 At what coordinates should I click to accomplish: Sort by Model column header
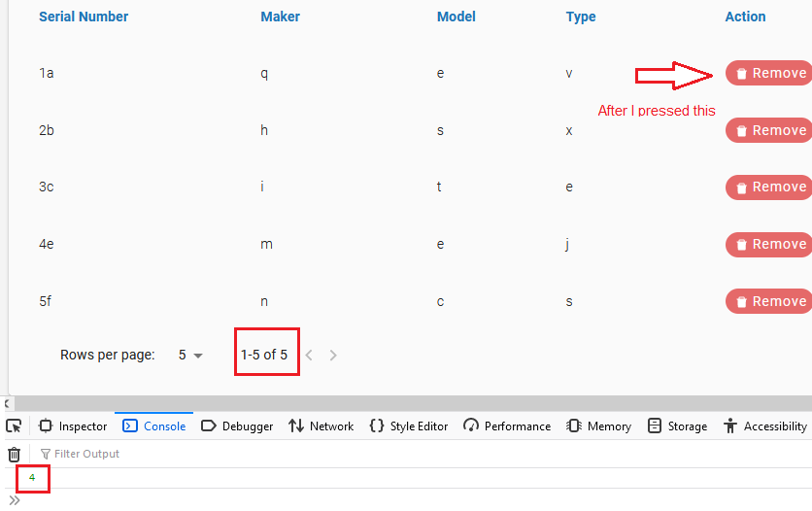[x=456, y=17]
